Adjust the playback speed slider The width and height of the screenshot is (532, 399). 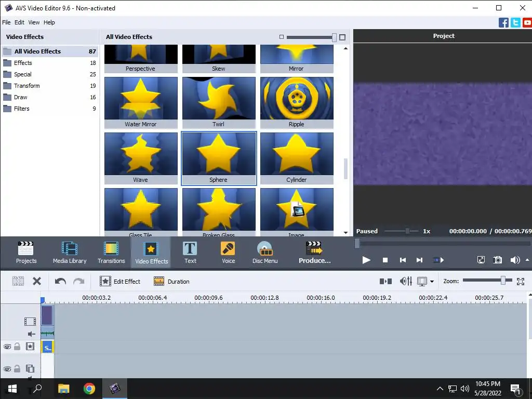coord(407,231)
